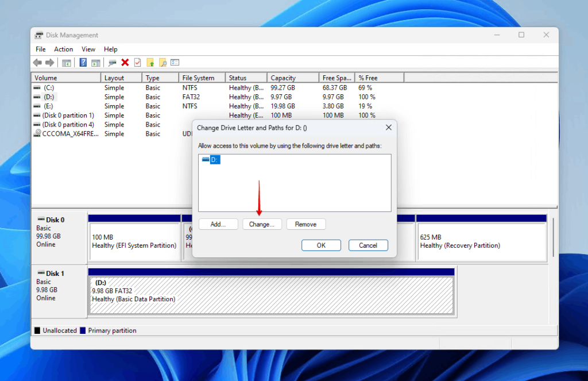
Task: Confirm with the OK button
Action: click(321, 245)
